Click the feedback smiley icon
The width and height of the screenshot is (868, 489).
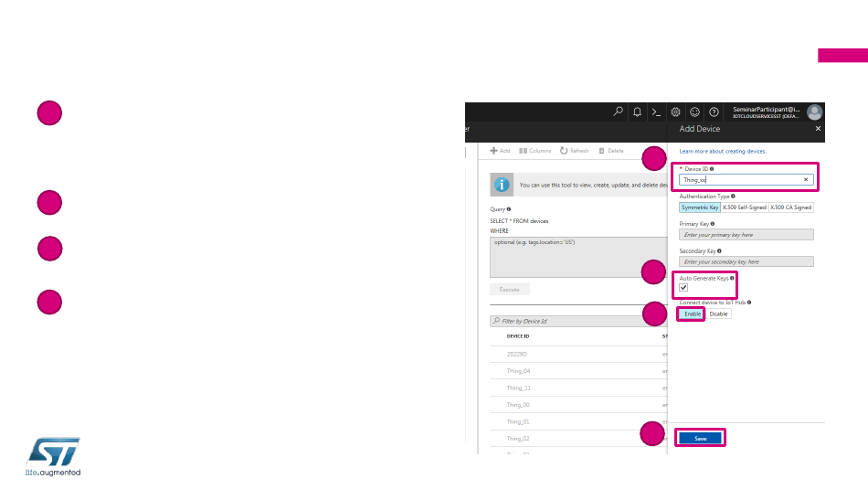tap(694, 112)
